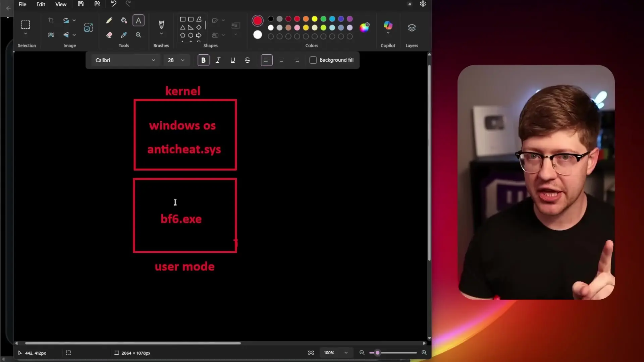Select the red Color 1 swatch
The width and height of the screenshot is (644, 362).
click(x=258, y=21)
